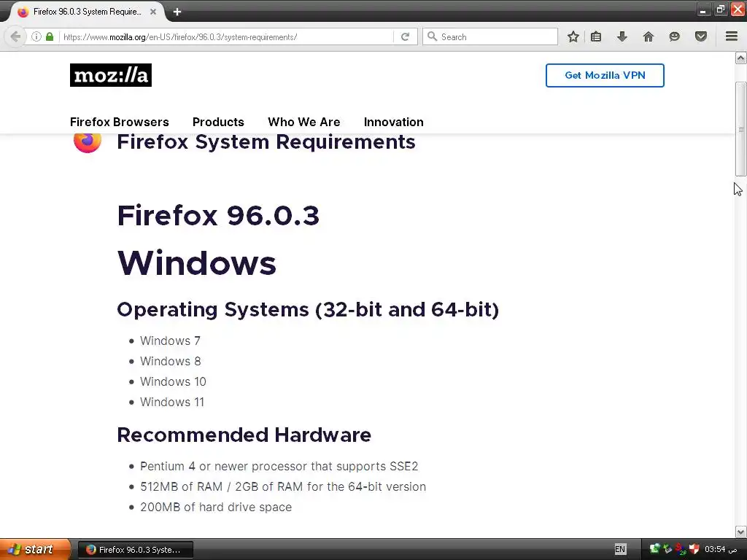747x560 pixels.
Task: Click the Windows 7 list item
Action: (170, 341)
